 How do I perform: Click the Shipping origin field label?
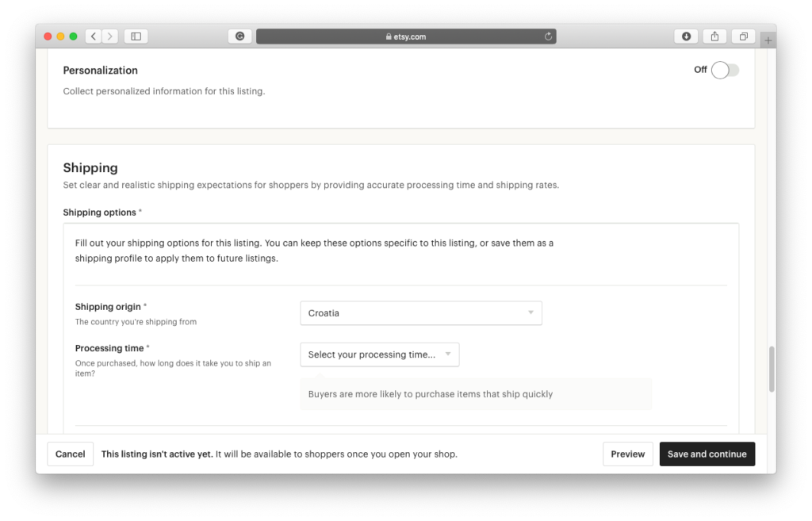click(x=109, y=307)
